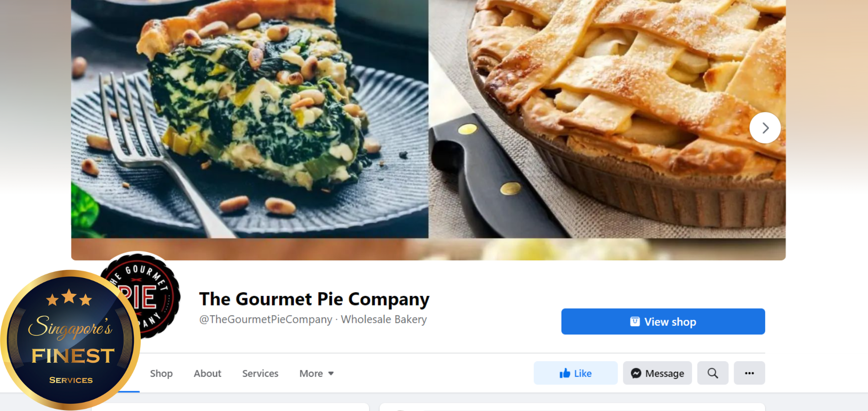Click the Messenger icon on Message button
Screen dimensions: 868x411
(636, 373)
